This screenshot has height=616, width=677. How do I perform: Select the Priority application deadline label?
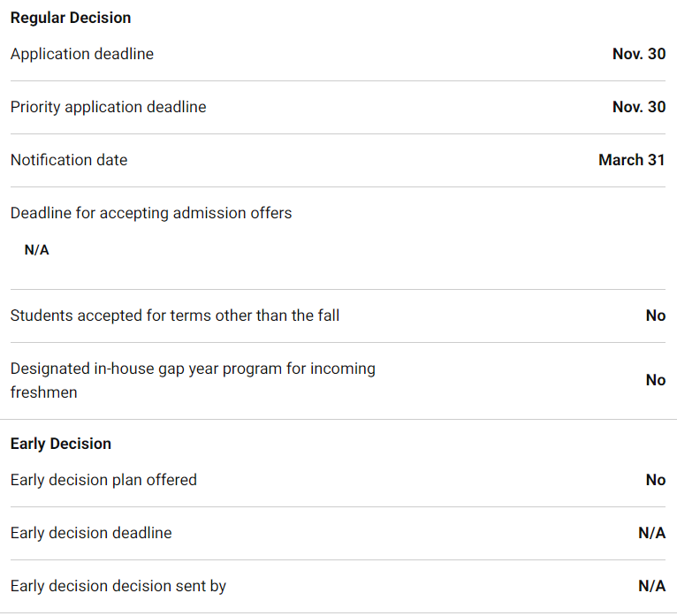coord(108,107)
